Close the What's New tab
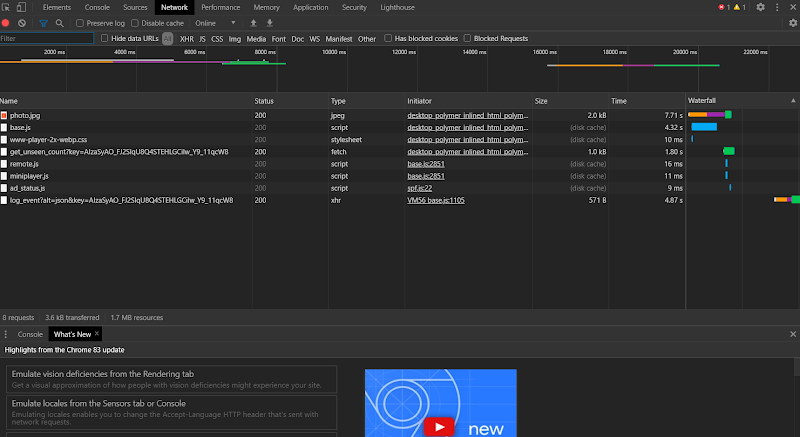The height and width of the screenshot is (437, 800). click(96, 333)
